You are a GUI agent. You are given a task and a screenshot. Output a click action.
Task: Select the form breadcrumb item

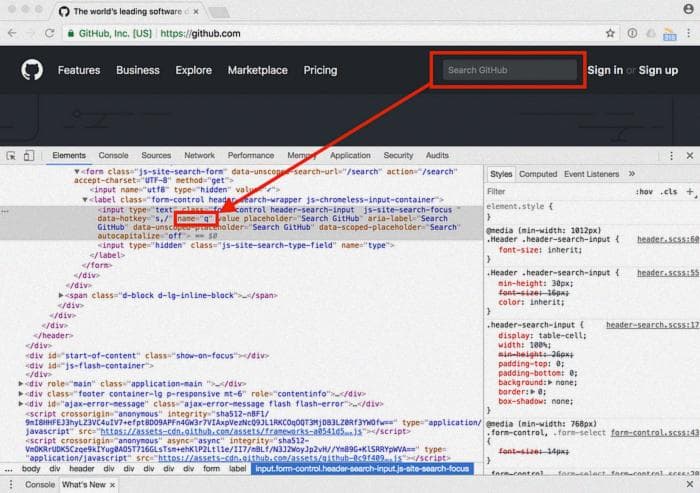[x=212, y=468]
